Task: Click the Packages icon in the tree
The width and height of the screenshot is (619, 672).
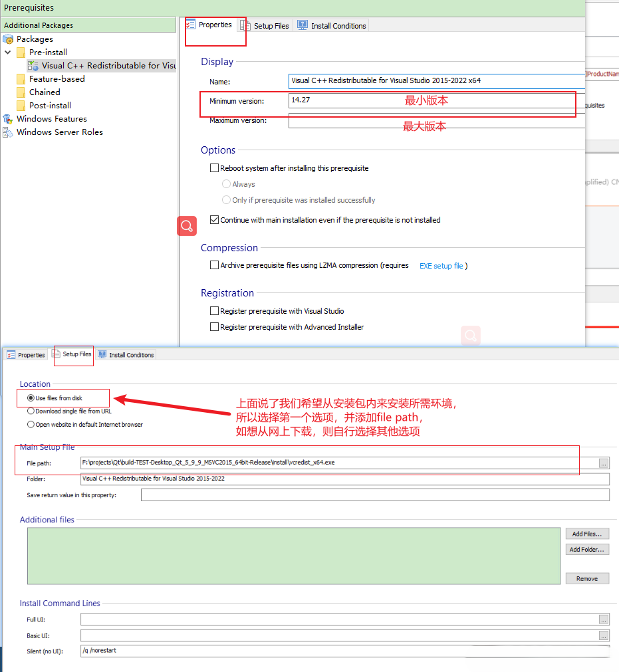Action: pos(8,39)
